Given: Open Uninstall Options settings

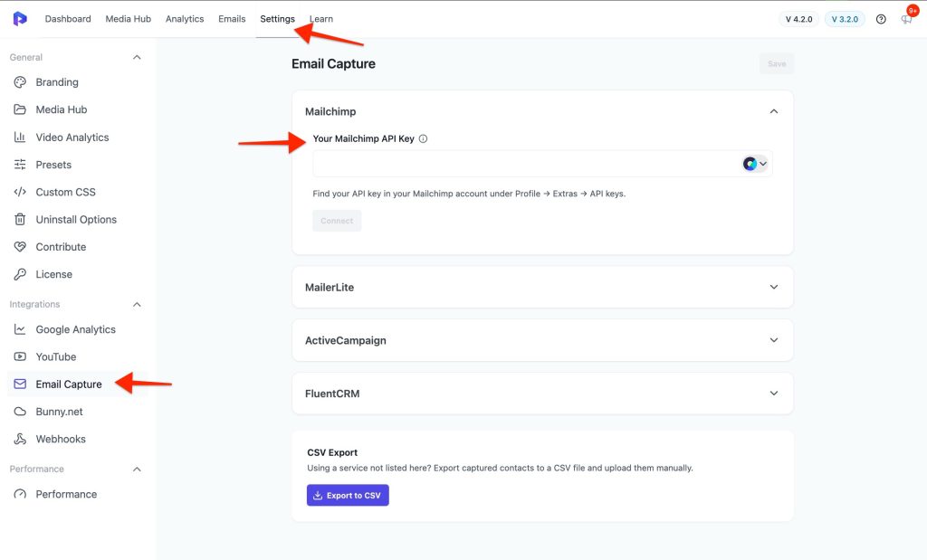Looking at the screenshot, I should pos(78,219).
